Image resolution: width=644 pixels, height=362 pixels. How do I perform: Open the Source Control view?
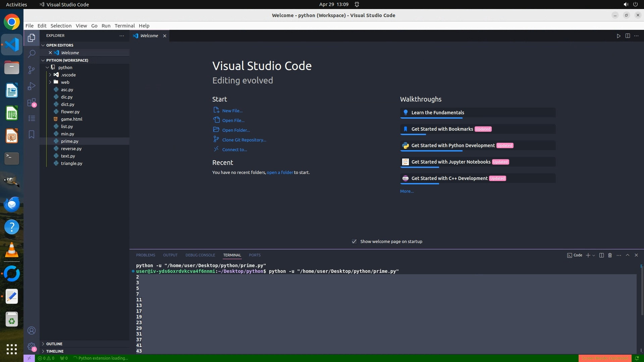(32, 70)
